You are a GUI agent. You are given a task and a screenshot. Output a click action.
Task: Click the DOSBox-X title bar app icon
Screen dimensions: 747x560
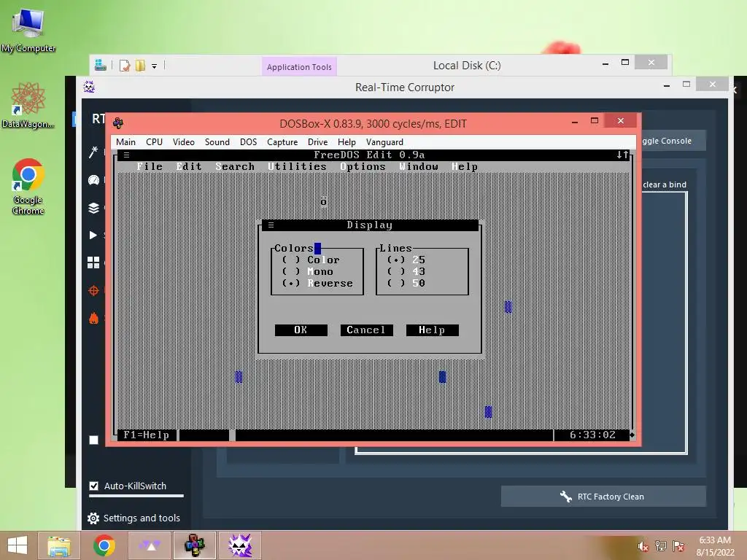(x=118, y=123)
